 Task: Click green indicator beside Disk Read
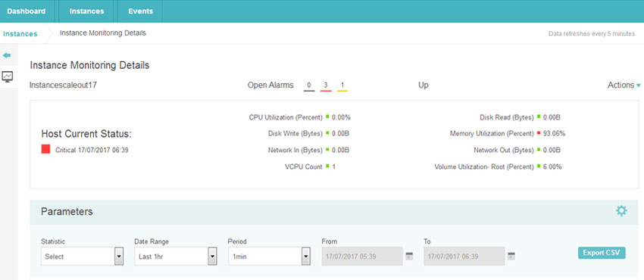click(x=539, y=117)
